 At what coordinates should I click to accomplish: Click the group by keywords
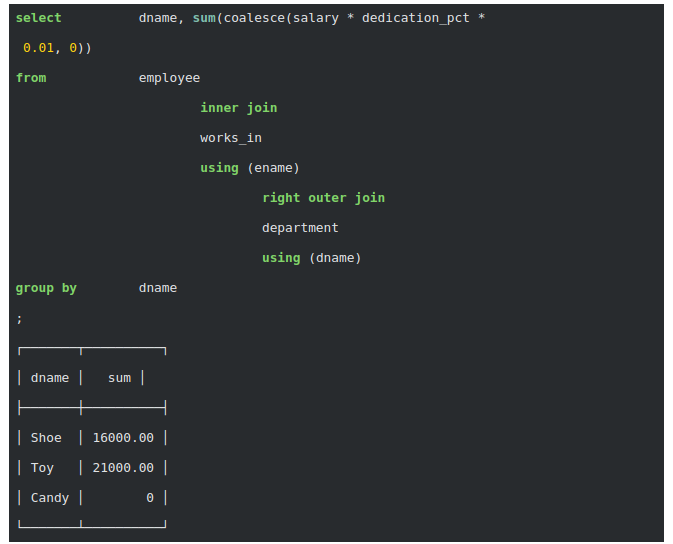[x=46, y=288]
